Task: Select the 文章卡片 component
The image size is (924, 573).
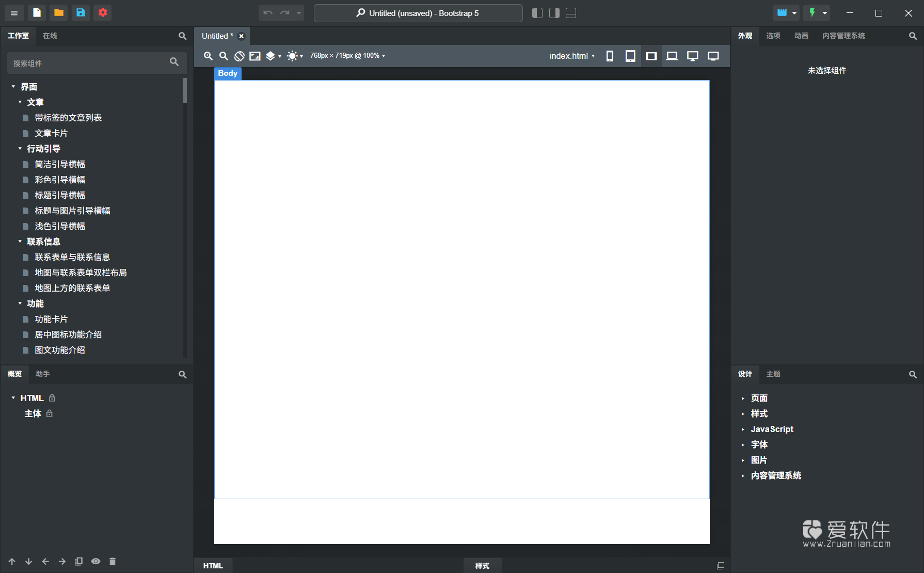Action: tap(51, 133)
